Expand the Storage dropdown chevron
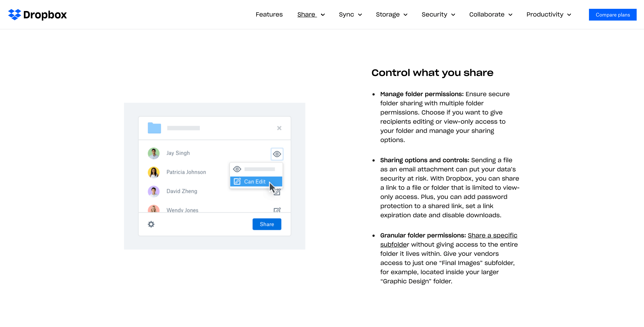Screen dimensions: 644x327 [x=405, y=15]
